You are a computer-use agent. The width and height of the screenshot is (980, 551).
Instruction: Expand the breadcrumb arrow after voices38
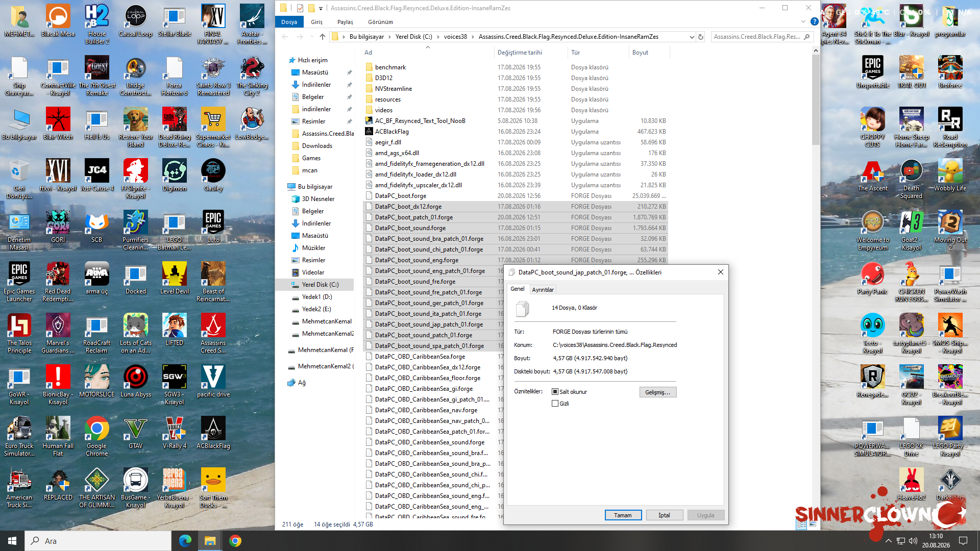[x=473, y=37]
